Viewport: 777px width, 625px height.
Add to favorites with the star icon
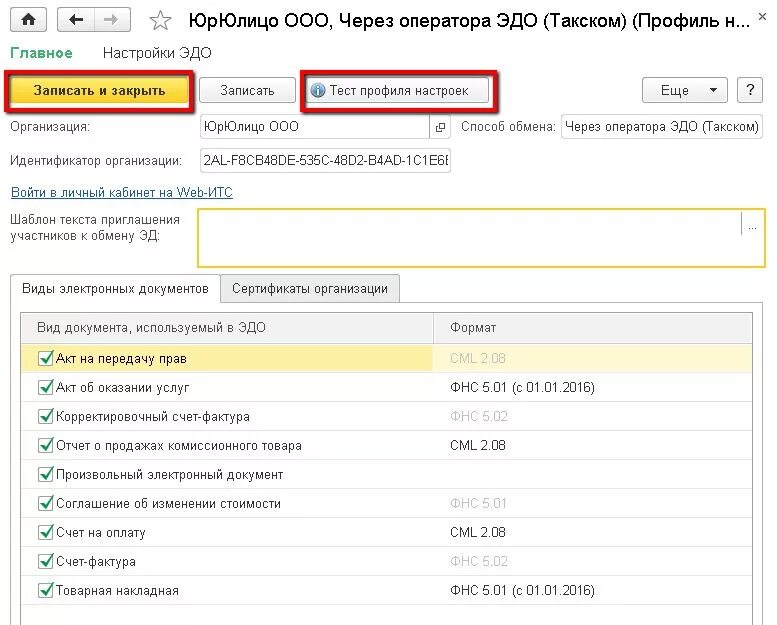point(160,21)
